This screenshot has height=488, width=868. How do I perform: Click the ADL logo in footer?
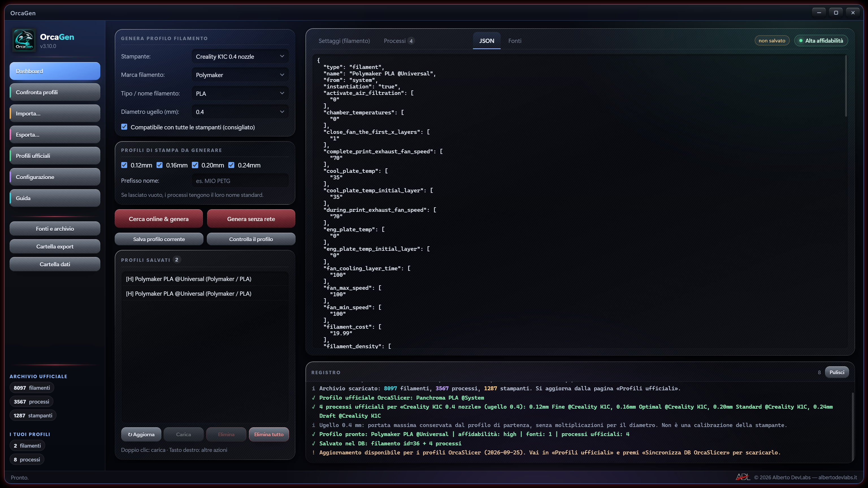pyautogui.click(x=743, y=477)
